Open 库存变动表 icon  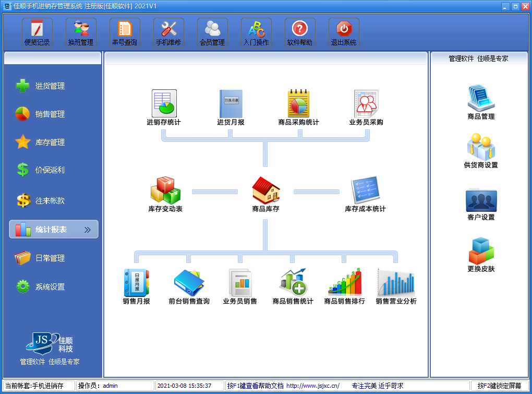(x=165, y=194)
